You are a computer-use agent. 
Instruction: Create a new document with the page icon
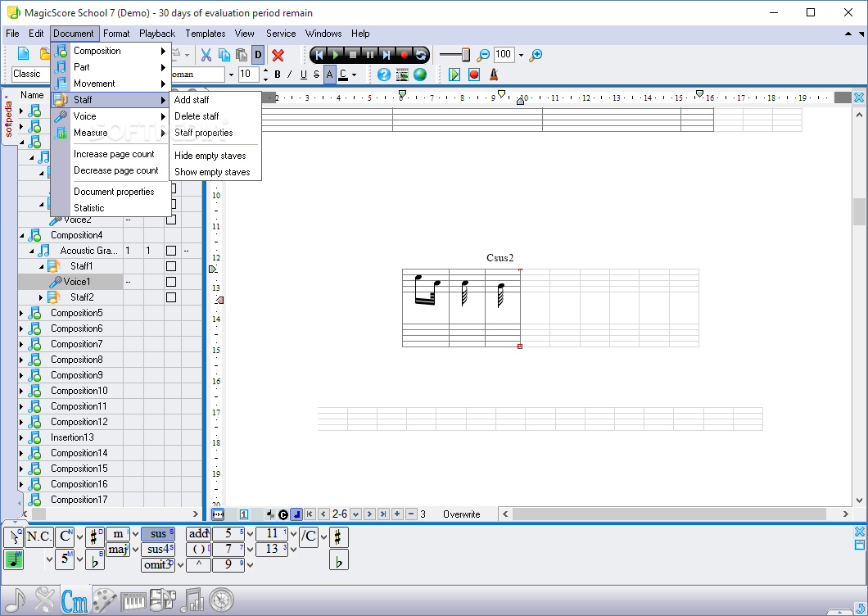(23, 54)
